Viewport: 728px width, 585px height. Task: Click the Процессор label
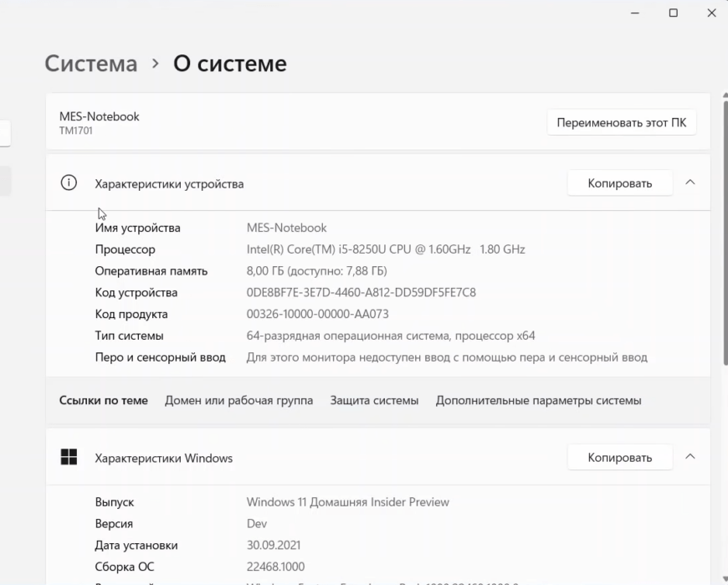125,249
